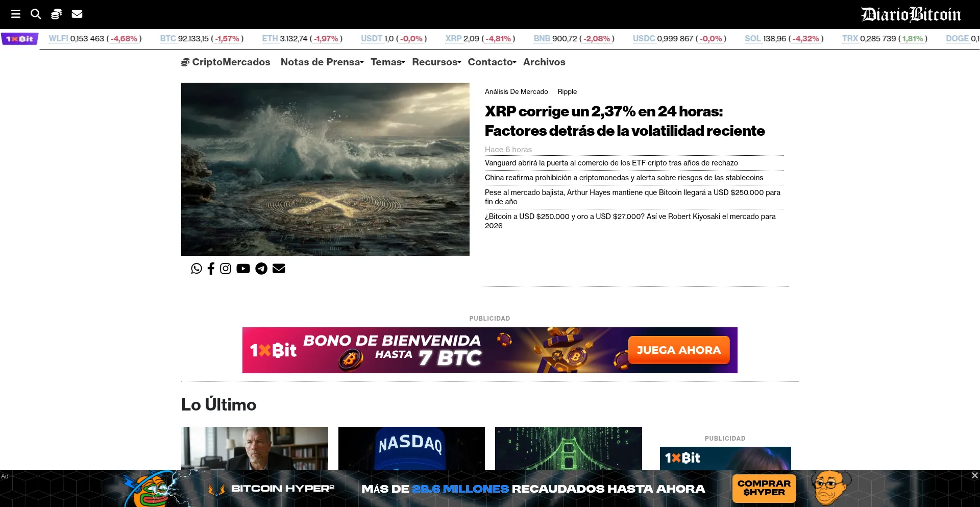Image resolution: width=980 pixels, height=507 pixels.
Task: Click the coins icon in top bar
Action: tap(56, 14)
